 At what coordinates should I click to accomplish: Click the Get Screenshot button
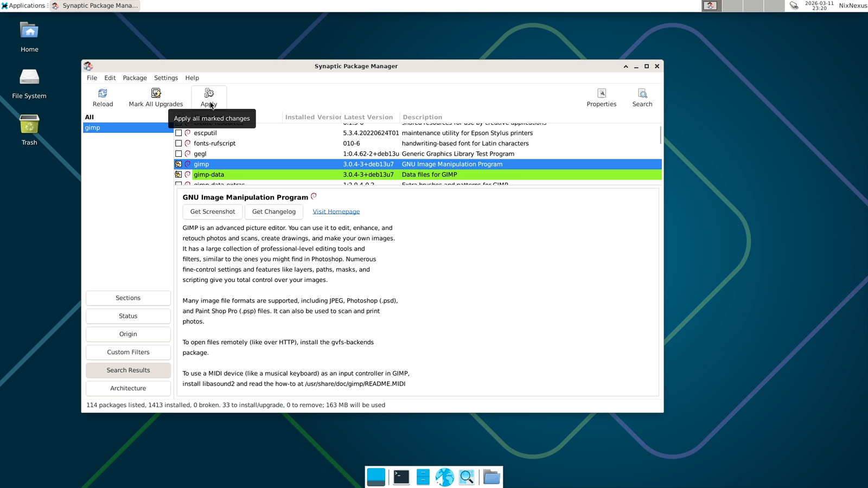tap(212, 211)
